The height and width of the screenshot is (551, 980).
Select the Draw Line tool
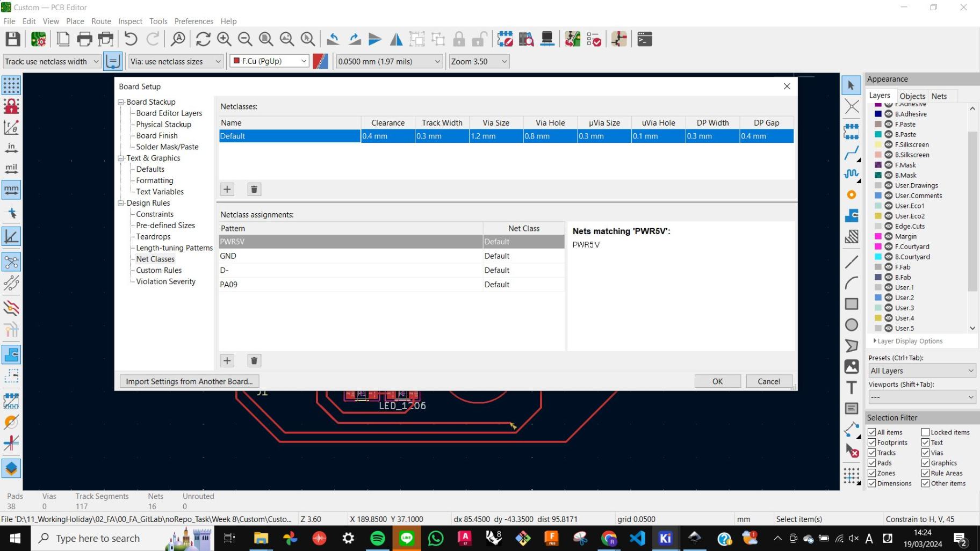(x=851, y=262)
